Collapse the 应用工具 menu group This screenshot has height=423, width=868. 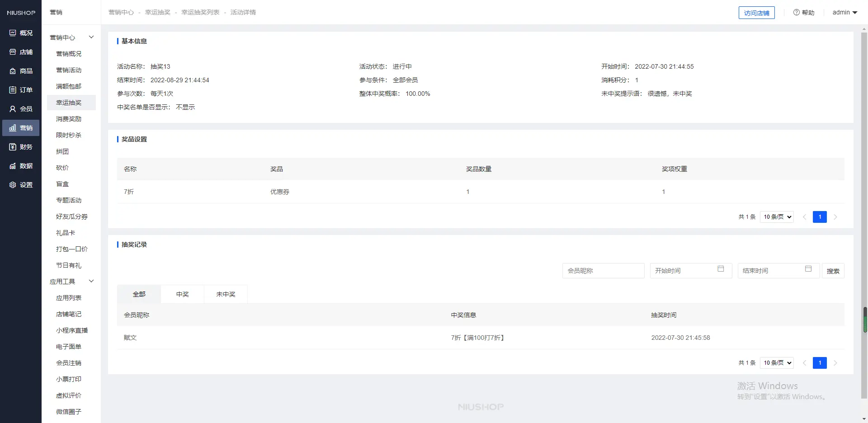click(x=91, y=281)
